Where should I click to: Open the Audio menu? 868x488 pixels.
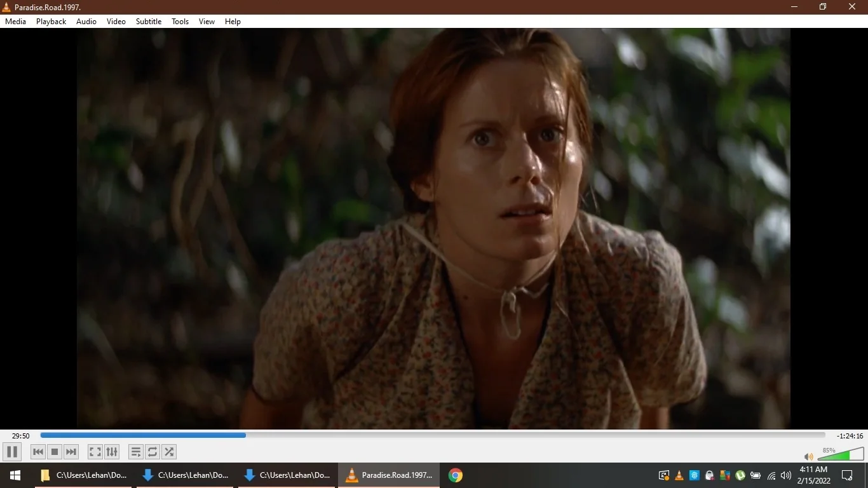point(86,22)
